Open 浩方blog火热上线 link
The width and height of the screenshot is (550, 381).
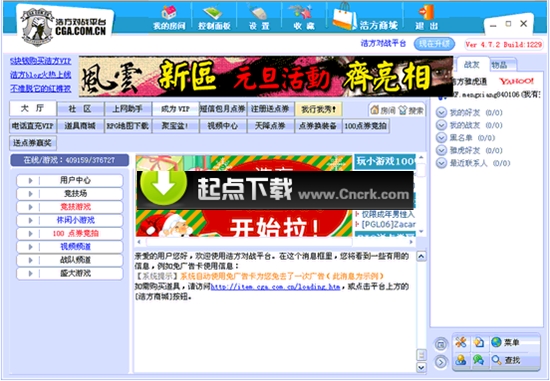(x=41, y=75)
